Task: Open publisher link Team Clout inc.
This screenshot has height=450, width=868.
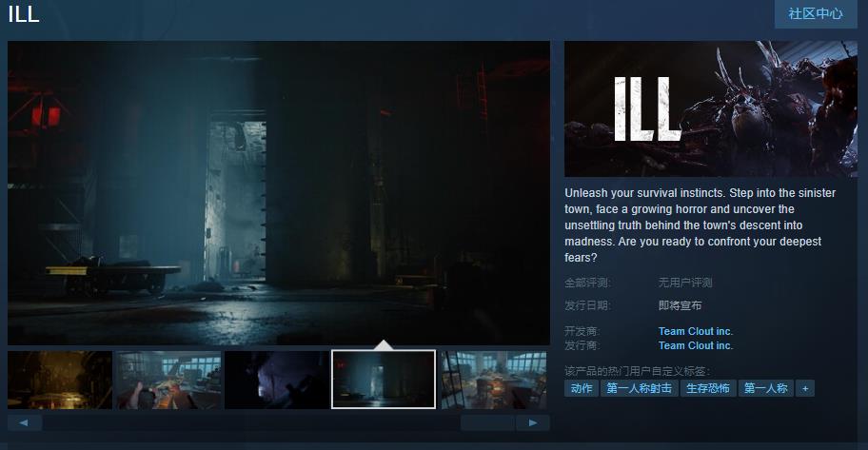Action: point(696,345)
